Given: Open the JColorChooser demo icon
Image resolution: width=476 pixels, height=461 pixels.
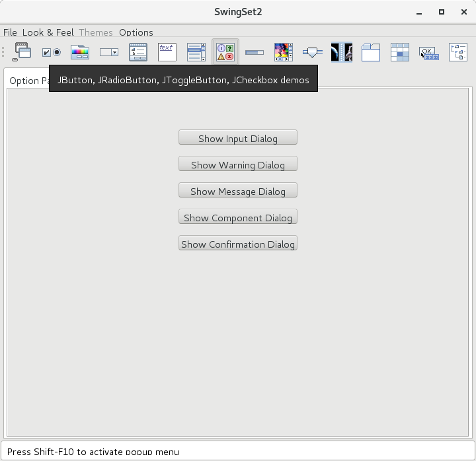Looking at the screenshot, I should point(80,52).
